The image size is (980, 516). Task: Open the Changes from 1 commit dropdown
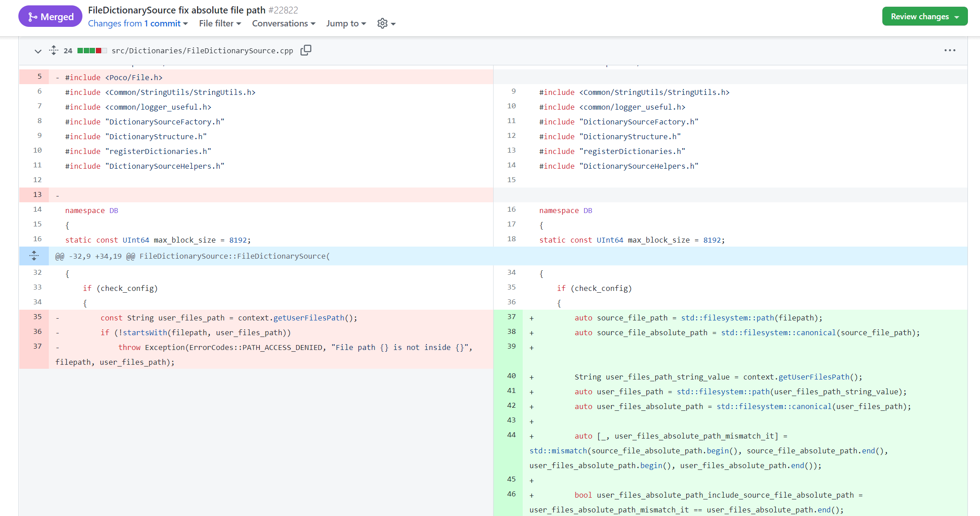click(x=138, y=23)
